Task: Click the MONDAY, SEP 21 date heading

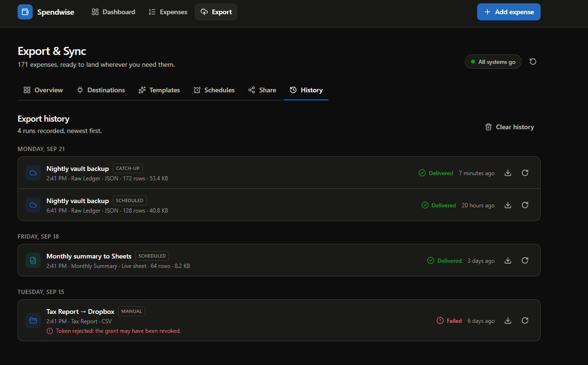Action: click(41, 149)
